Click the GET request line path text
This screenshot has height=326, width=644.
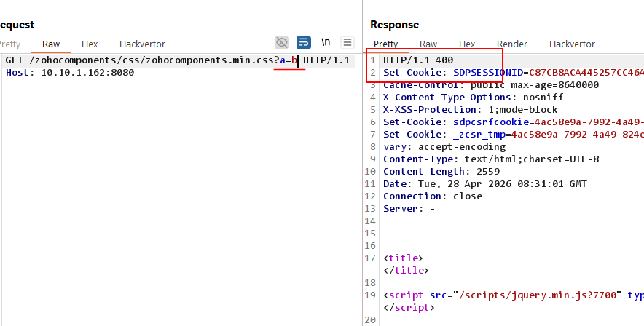click(x=154, y=60)
